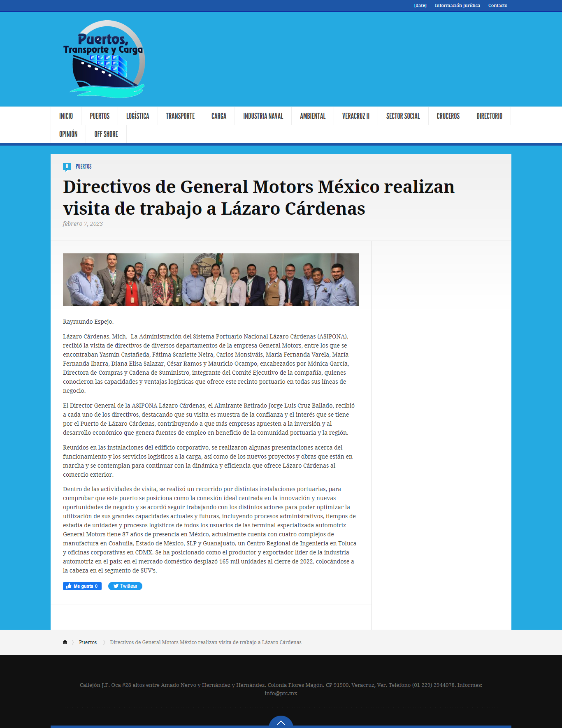Open the OFF SHORE section

point(106,134)
